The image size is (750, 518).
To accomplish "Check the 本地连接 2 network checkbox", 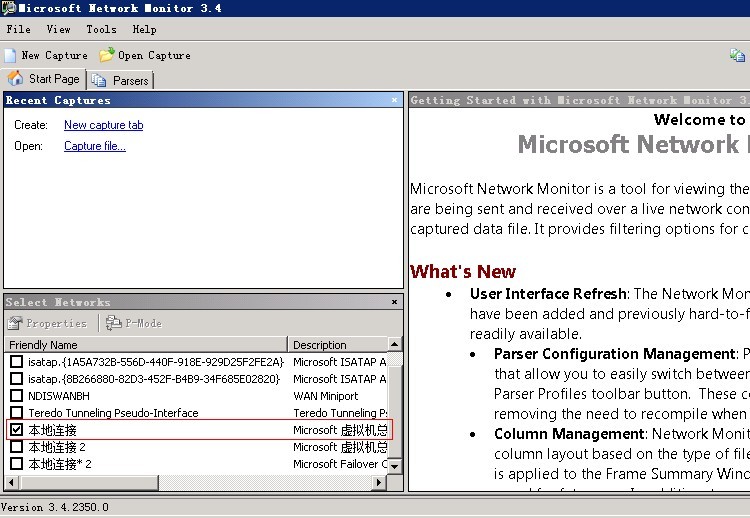I will click(x=16, y=447).
